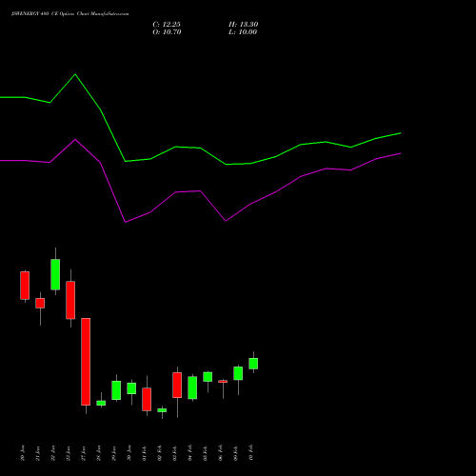The width and height of the screenshot is (476, 476).
Task: Select the red candle for 03 Feb
Action: point(177,385)
